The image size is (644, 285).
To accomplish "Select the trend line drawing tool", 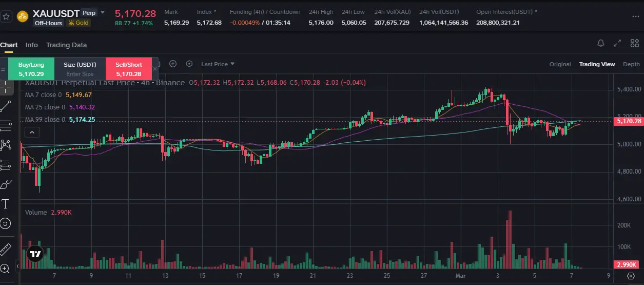I will (6, 106).
